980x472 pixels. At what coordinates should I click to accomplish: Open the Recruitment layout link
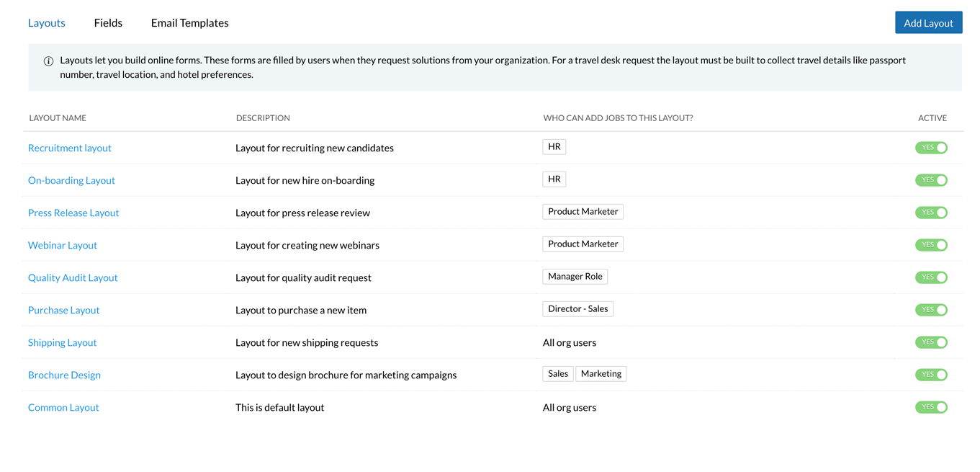pyautogui.click(x=70, y=148)
